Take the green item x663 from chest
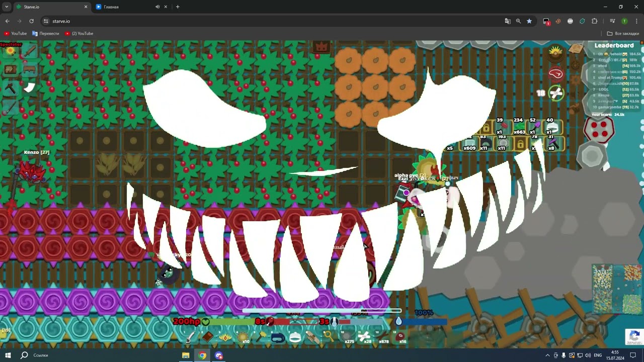 (519, 128)
